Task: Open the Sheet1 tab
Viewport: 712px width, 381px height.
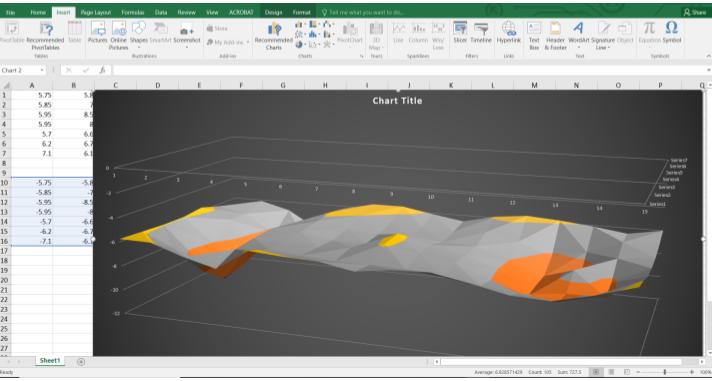Action: point(50,361)
